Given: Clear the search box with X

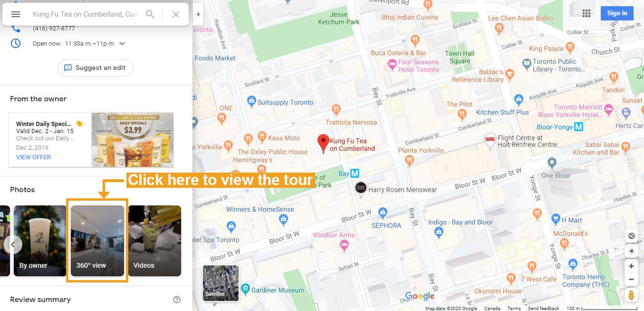Looking at the screenshot, I should [176, 14].
